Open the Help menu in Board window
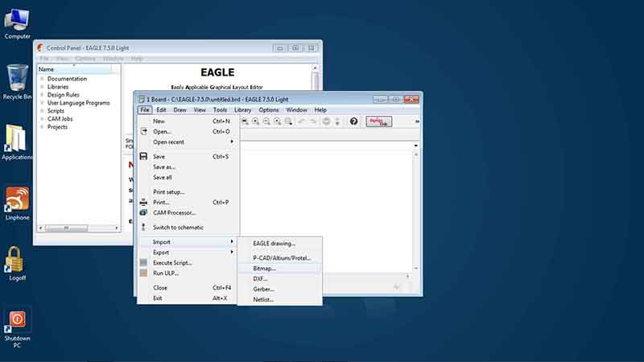 click(320, 110)
